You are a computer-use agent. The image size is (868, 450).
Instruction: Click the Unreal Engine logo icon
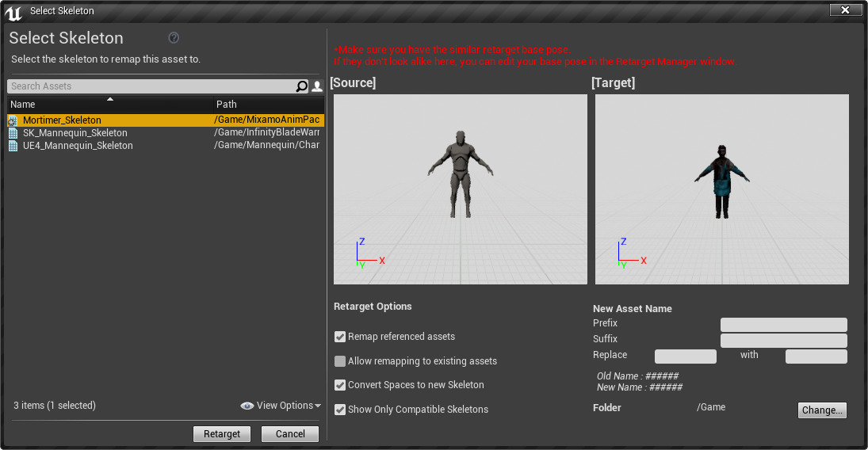(x=13, y=10)
